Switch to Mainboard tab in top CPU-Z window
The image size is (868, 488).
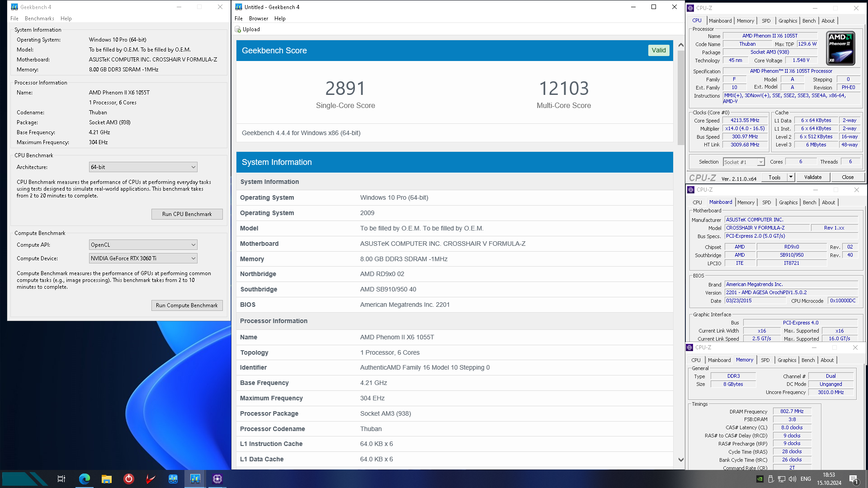click(x=720, y=21)
